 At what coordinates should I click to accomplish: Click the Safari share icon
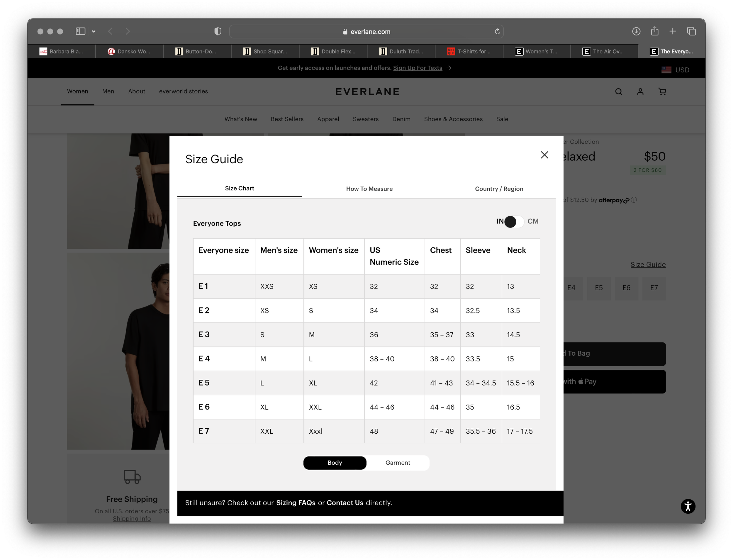point(654,31)
